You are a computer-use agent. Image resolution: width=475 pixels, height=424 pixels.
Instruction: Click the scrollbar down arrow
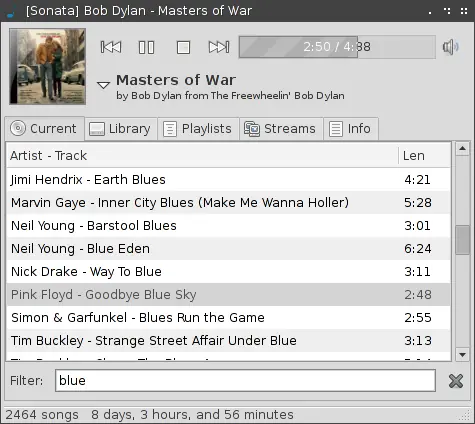coord(462,355)
